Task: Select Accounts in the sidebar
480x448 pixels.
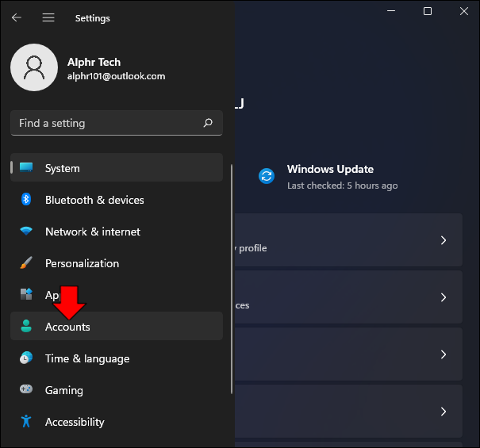Action: click(x=117, y=326)
